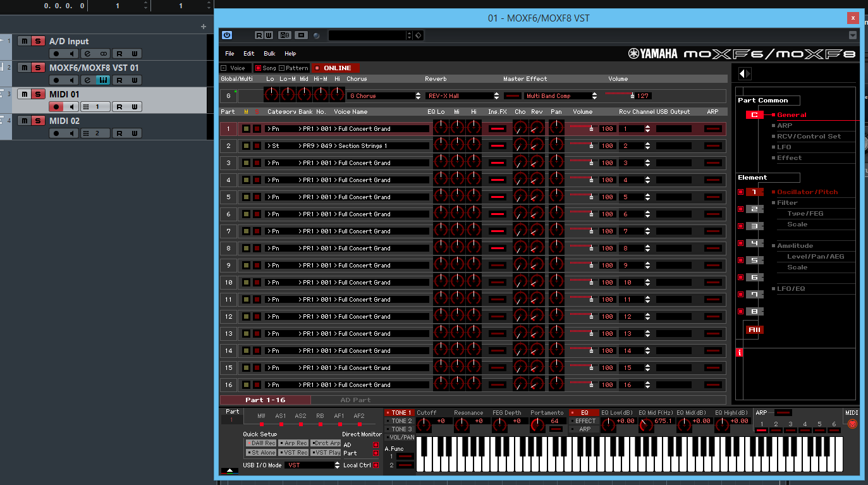
Task: Disable record on the MIDI 01 track
Action: pyautogui.click(x=56, y=107)
